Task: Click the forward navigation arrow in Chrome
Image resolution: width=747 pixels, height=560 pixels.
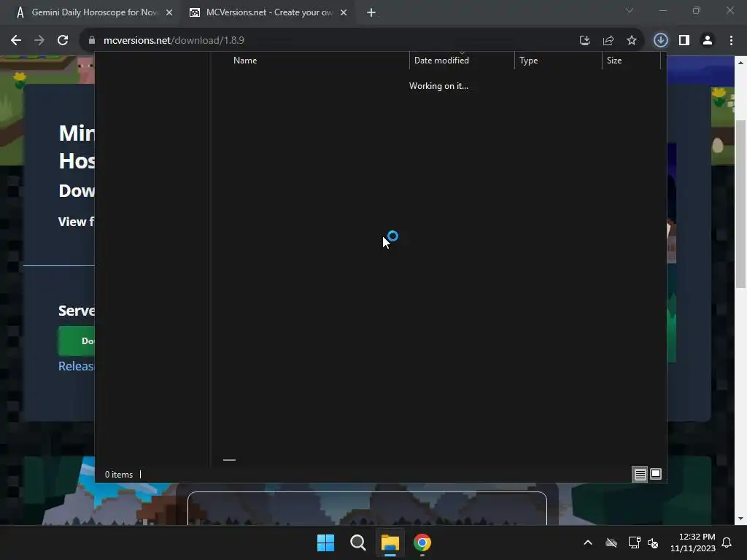Action: (39, 41)
